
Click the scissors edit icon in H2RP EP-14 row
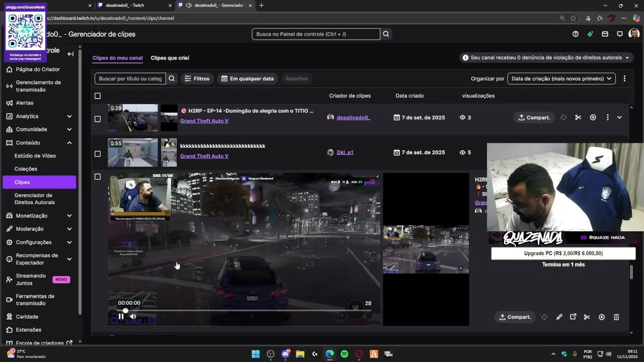578,118
